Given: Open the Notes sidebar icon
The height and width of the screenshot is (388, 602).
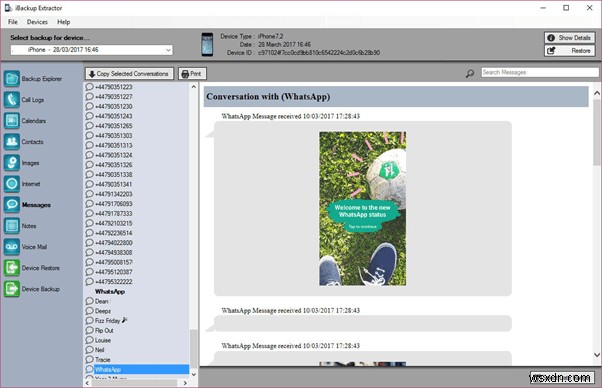Looking at the screenshot, I should 12,226.
